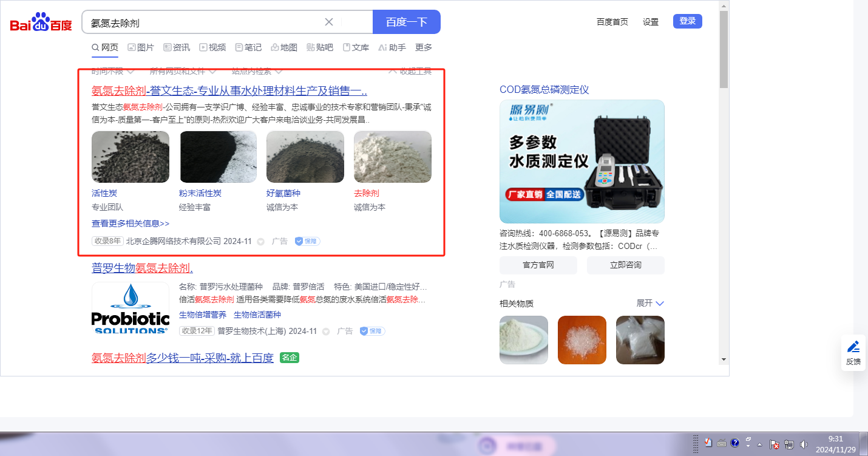The image size is (868, 456).
Task: Click the white crystals on orange thumbnail
Action: coord(582,340)
